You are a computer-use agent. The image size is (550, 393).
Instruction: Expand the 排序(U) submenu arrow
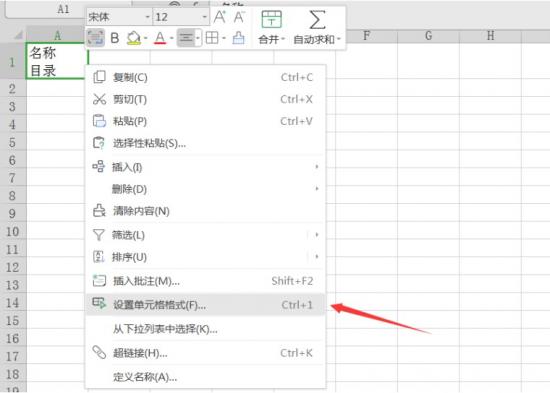pos(317,257)
